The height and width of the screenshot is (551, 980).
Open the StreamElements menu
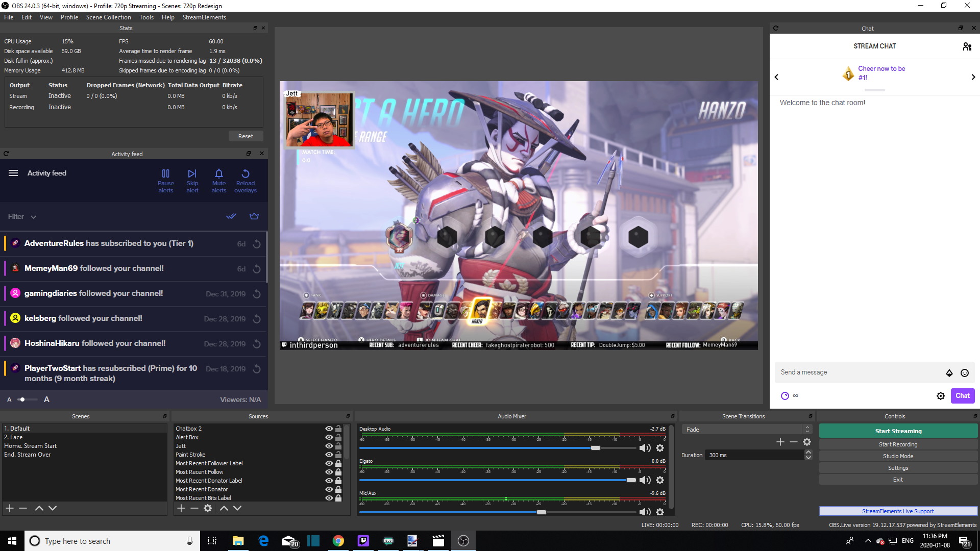[204, 17]
